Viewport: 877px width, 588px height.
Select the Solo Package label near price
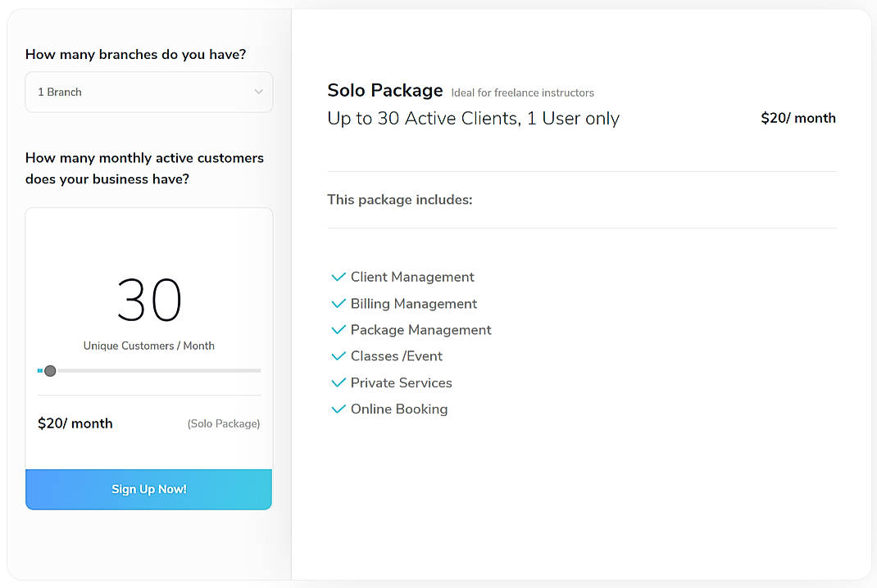coord(224,423)
